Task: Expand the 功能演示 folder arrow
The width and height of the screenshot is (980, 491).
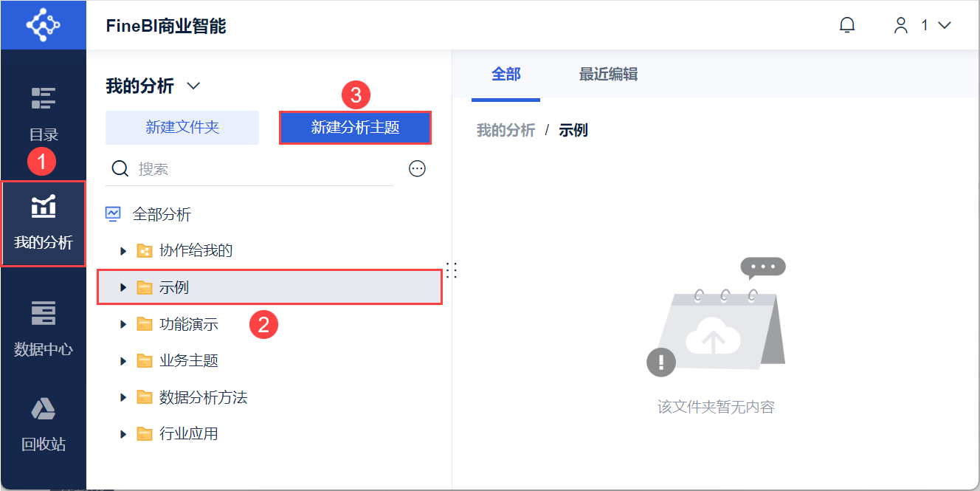Action: (x=123, y=324)
